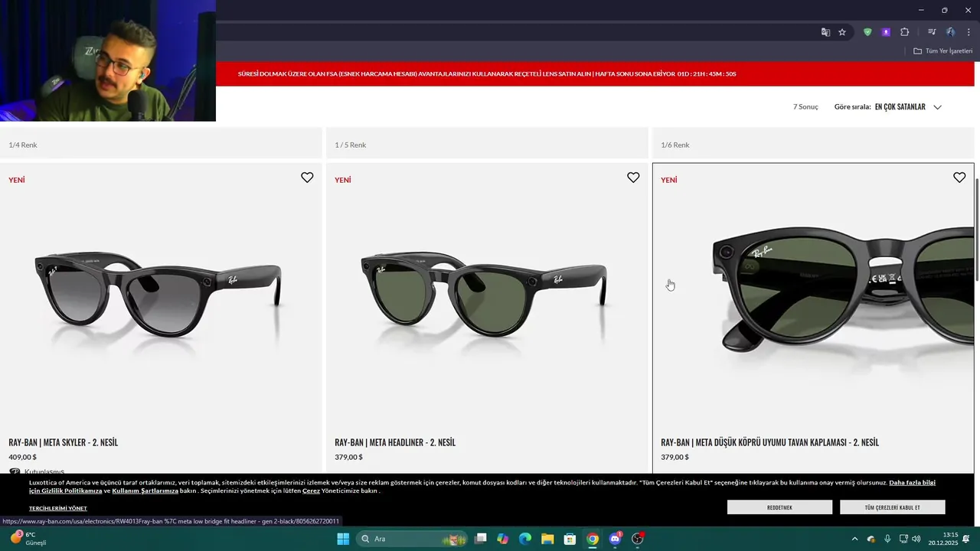This screenshot has height=551, width=980.
Task: Open the clock showing 13:15
Action: tap(943, 539)
